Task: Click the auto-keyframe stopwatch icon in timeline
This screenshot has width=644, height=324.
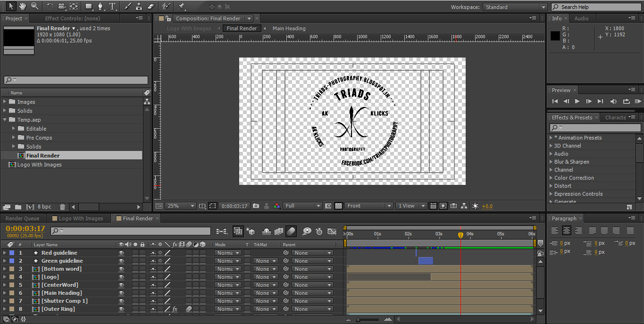Action: 319,231
